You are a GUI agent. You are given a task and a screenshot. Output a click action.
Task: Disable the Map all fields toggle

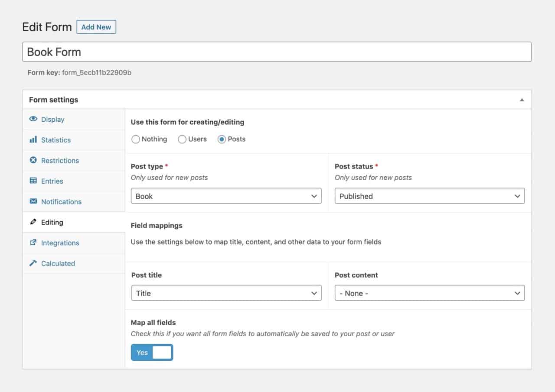pos(152,352)
